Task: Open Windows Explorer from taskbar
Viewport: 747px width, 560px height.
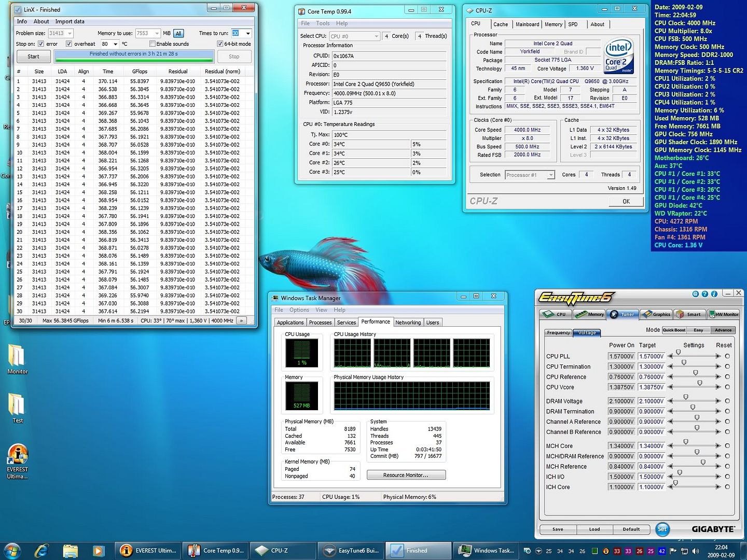Action: tap(70, 550)
